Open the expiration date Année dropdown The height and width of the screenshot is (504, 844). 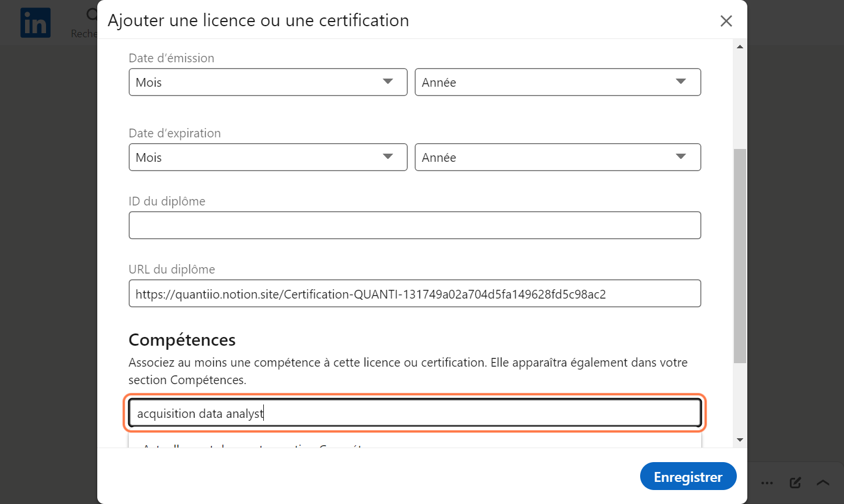[x=557, y=157]
